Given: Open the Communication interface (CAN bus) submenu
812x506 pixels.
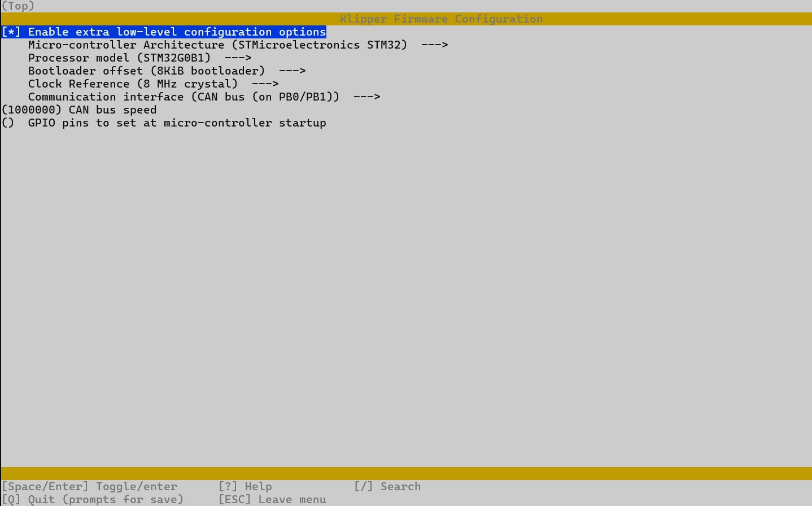Looking at the screenshot, I should (x=204, y=97).
